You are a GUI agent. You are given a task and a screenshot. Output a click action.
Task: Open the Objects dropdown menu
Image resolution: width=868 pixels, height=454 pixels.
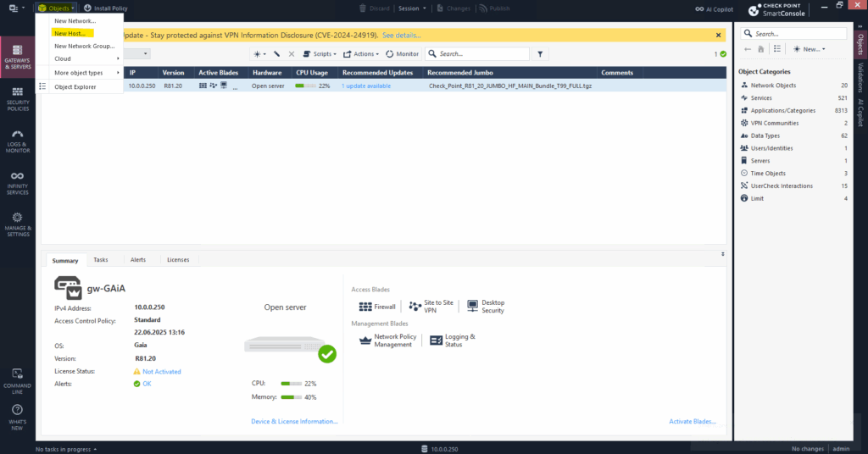click(56, 8)
